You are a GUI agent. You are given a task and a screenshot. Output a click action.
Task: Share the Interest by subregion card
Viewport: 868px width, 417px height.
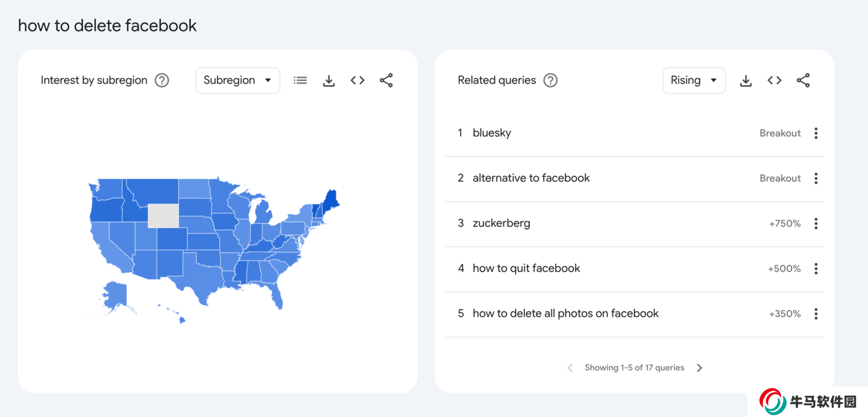pos(386,80)
